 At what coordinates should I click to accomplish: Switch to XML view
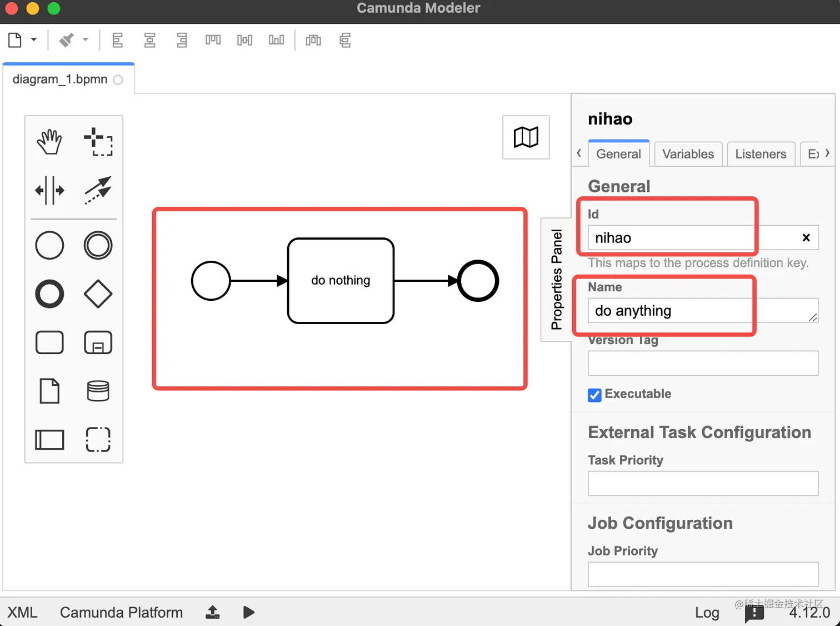[22, 612]
